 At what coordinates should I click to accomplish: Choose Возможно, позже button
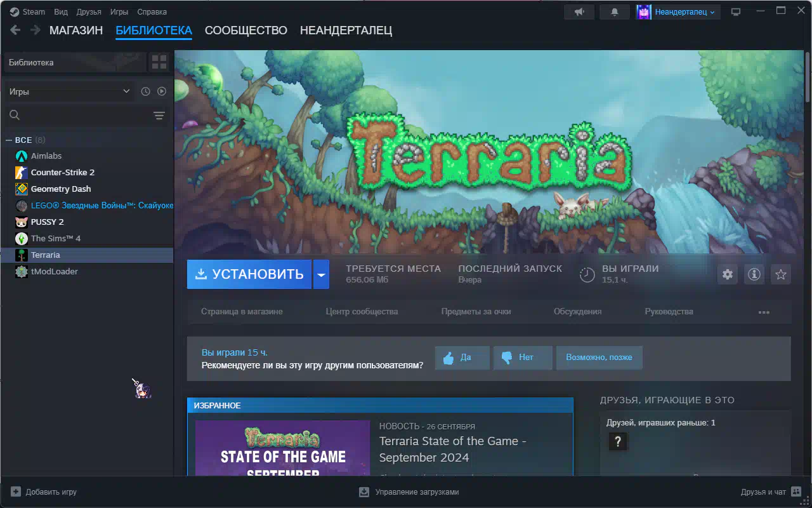[599, 358]
